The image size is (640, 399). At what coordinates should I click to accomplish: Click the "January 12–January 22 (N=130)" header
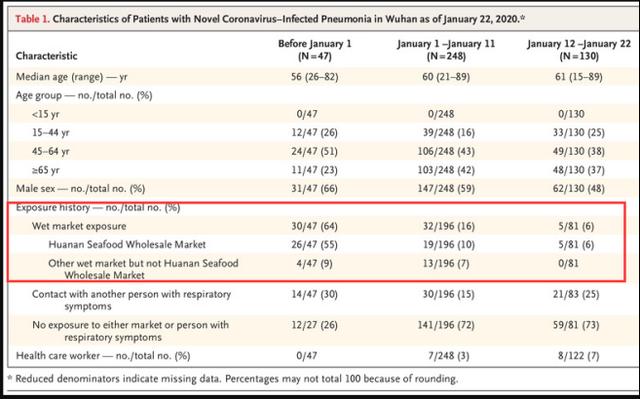[x=579, y=50]
